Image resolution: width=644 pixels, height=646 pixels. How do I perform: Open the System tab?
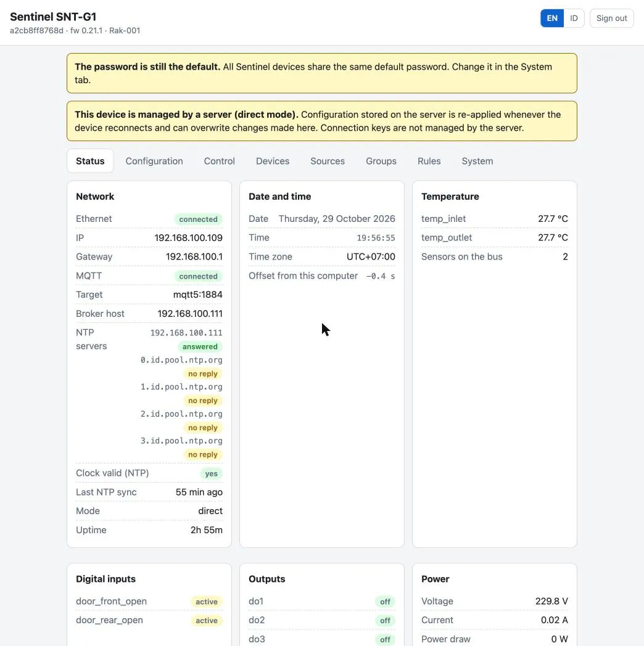(x=477, y=161)
